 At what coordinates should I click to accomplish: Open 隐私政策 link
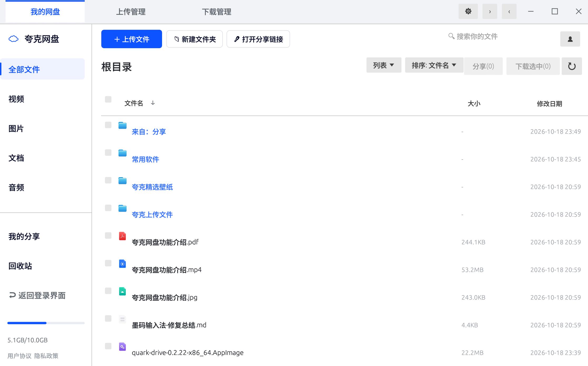click(46, 356)
